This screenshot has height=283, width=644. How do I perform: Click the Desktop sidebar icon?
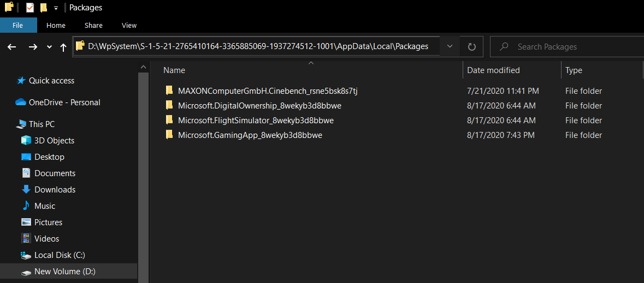coord(26,156)
